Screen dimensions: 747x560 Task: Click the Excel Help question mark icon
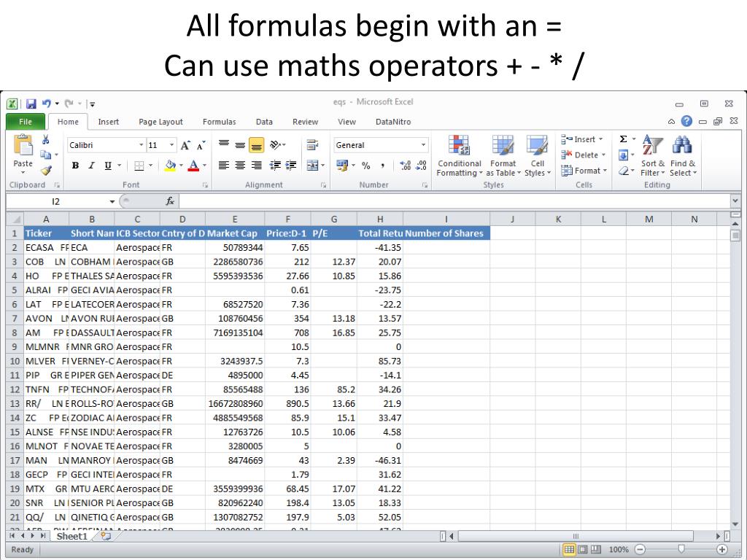[x=686, y=121]
